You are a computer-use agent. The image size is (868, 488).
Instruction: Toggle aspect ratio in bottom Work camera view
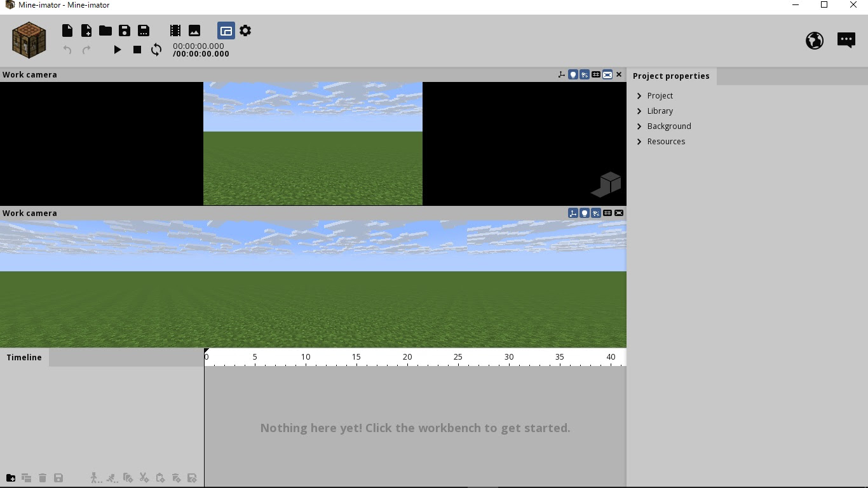(619, 213)
